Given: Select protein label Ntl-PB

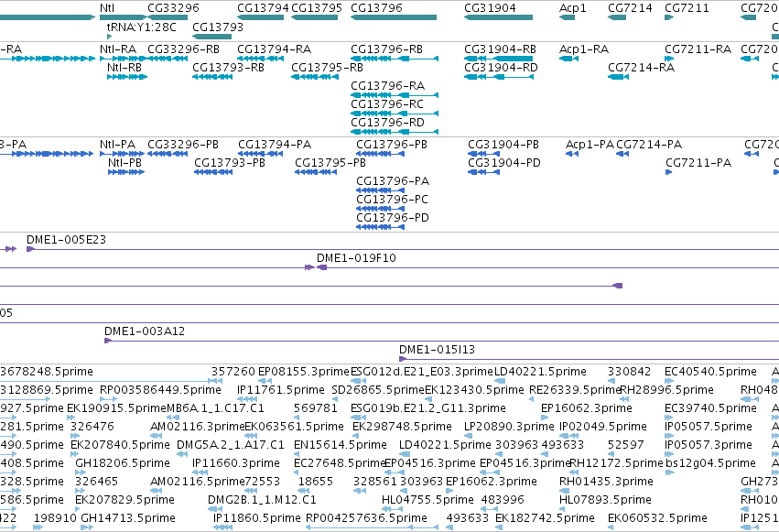Looking at the screenshot, I should click(124, 163).
